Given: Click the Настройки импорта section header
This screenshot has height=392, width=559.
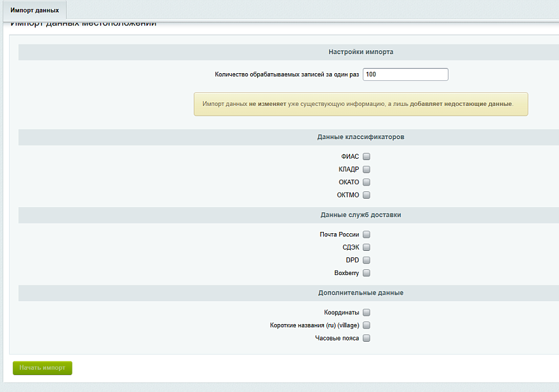Looking at the screenshot, I should pyautogui.click(x=360, y=52).
